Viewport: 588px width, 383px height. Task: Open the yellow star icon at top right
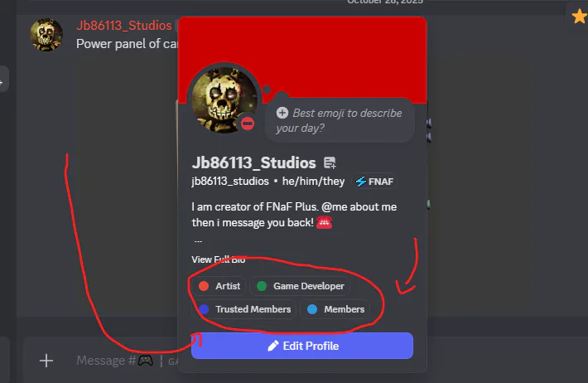[x=580, y=17]
